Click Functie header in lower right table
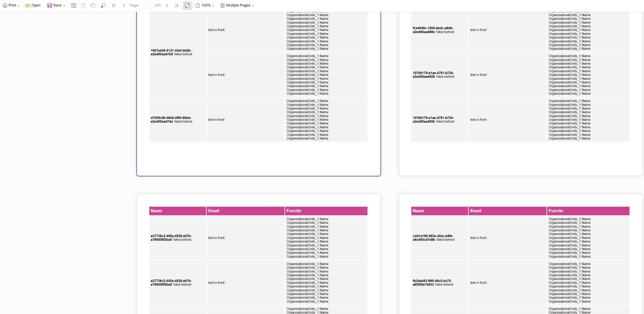The image size is (644, 314). (x=588, y=211)
